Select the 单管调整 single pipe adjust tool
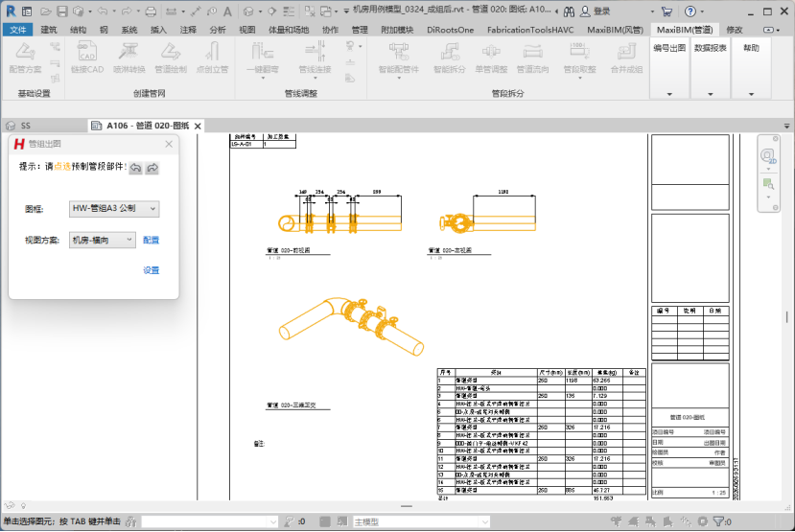This screenshot has height=532, width=795. pos(491,58)
